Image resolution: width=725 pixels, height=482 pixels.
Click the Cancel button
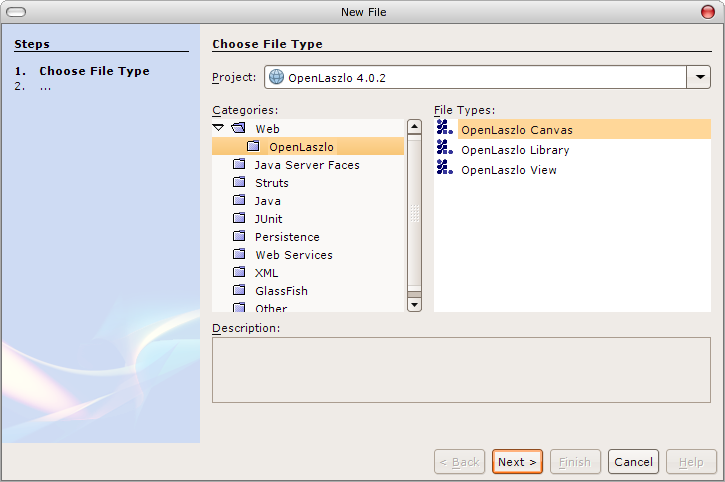(x=633, y=462)
